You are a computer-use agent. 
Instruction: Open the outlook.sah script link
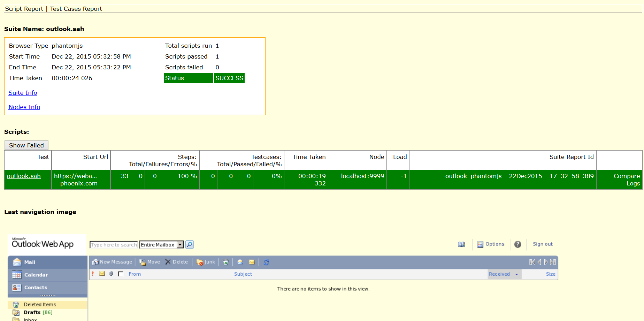coord(24,176)
